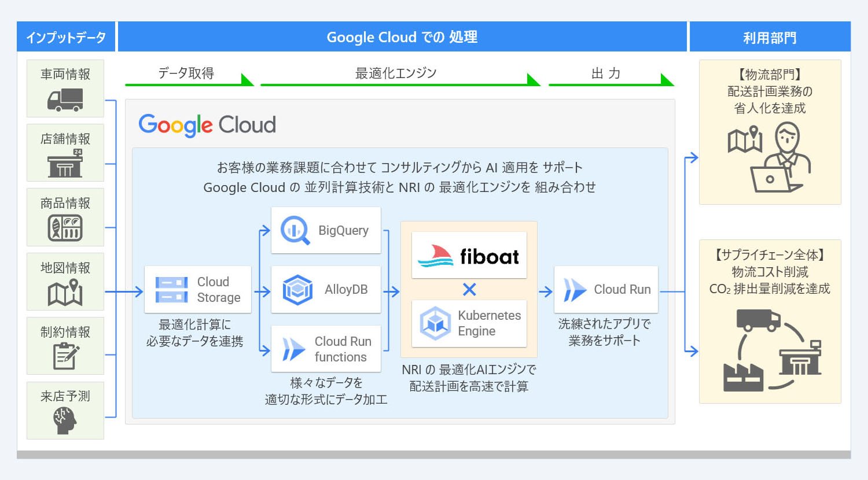Click the food tray icon under 商品情報
Screen dimensions: 868x480
[65, 228]
